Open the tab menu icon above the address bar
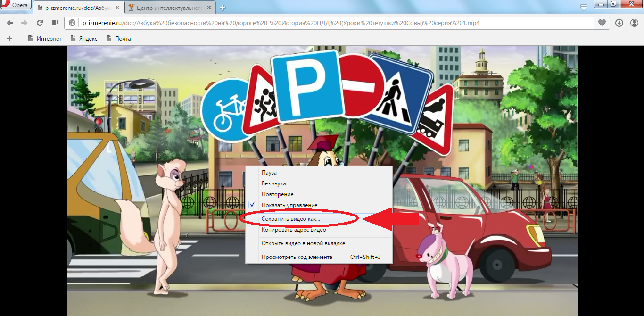644x316 pixels. click(x=584, y=7)
